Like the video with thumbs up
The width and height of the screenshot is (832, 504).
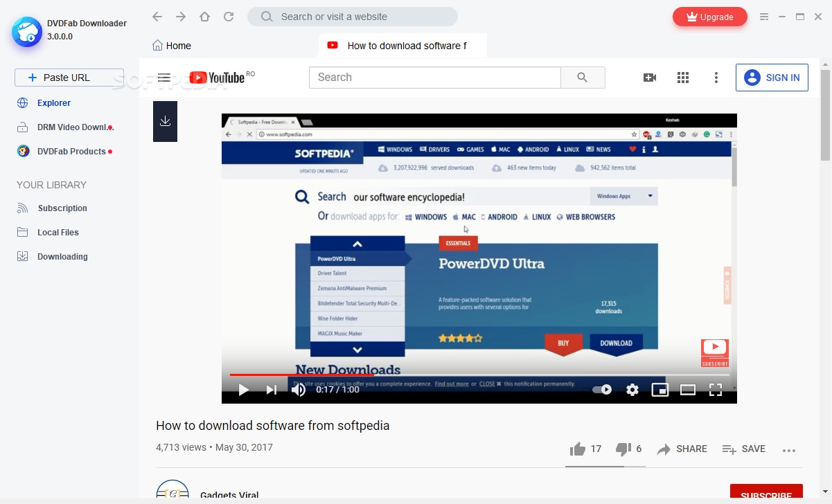coord(578,449)
